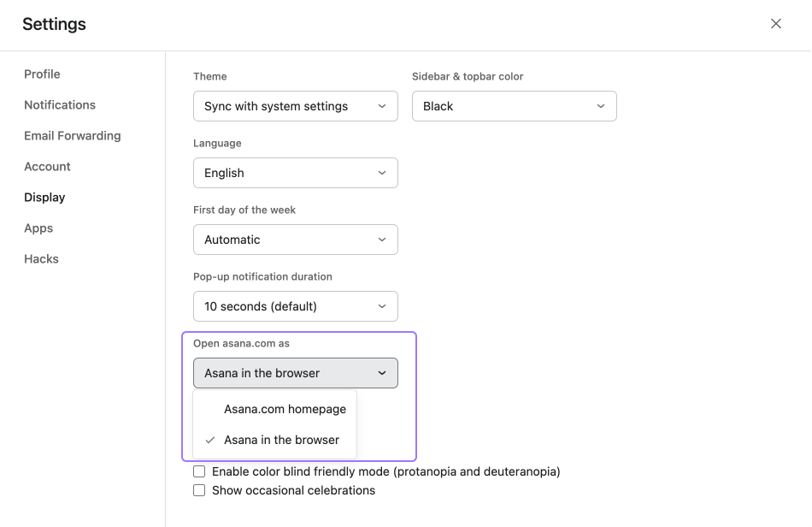Open the Theme dropdown
The height and width of the screenshot is (527, 812).
pyautogui.click(x=295, y=106)
